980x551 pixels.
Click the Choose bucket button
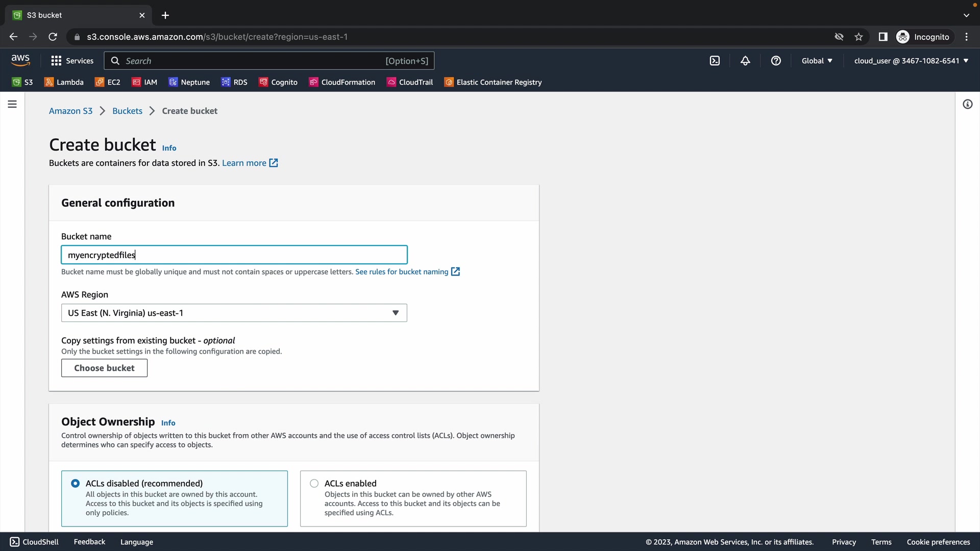click(x=104, y=368)
